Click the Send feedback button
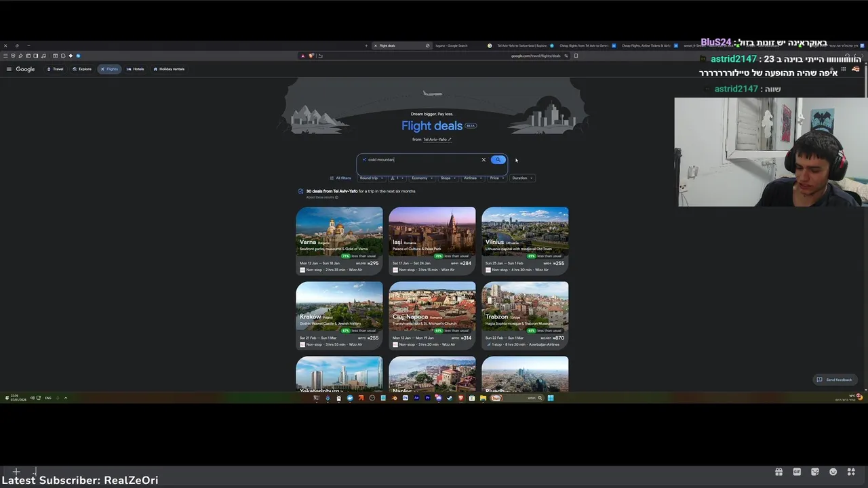The image size is (868, 488). pyautogui.click(x=835, y=380)
